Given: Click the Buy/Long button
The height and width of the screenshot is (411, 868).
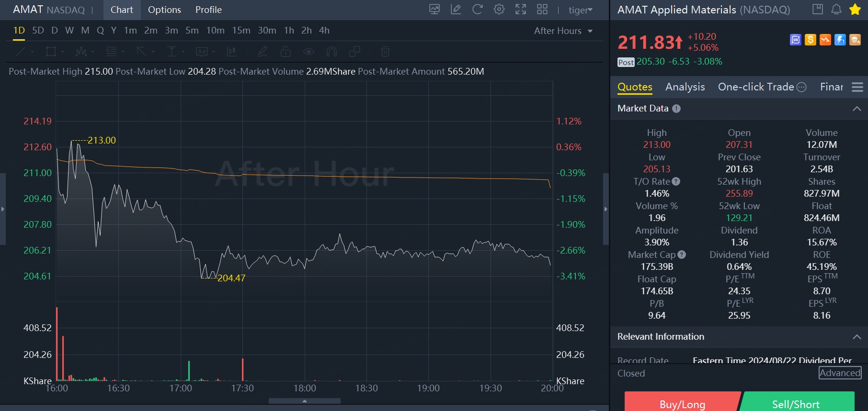Looking at the screenshot, I should 682,402.
